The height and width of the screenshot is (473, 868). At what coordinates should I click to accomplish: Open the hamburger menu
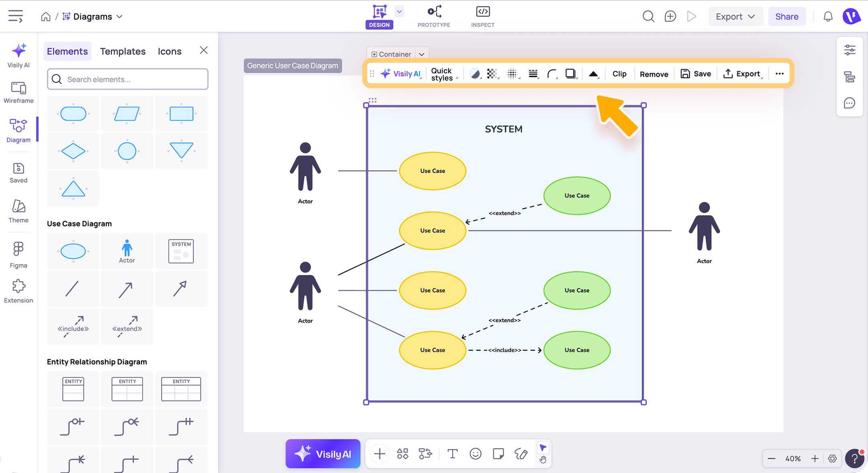coord(16,16)
